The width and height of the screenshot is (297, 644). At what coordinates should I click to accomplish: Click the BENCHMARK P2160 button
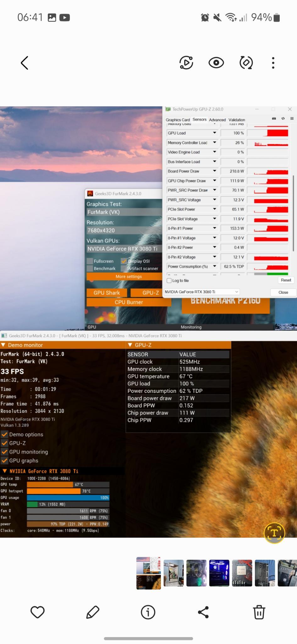point(225,305)
